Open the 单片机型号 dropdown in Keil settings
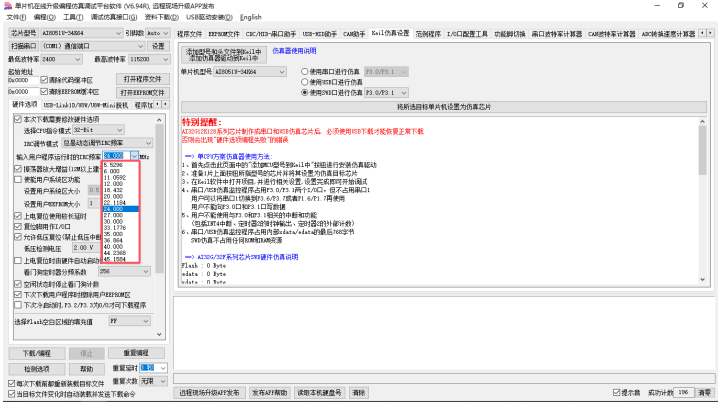The height and width of the screenshot is (402, 723). point(250,72)
